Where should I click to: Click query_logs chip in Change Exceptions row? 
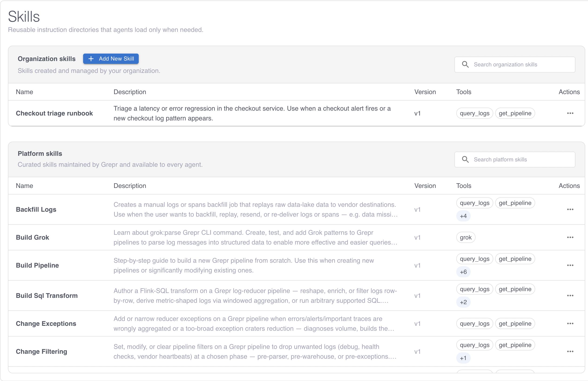475,323
